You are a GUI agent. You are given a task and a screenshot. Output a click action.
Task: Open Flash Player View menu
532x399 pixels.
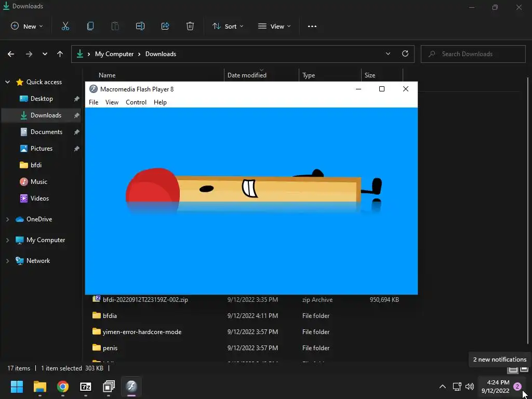click(x=112, y=102)
